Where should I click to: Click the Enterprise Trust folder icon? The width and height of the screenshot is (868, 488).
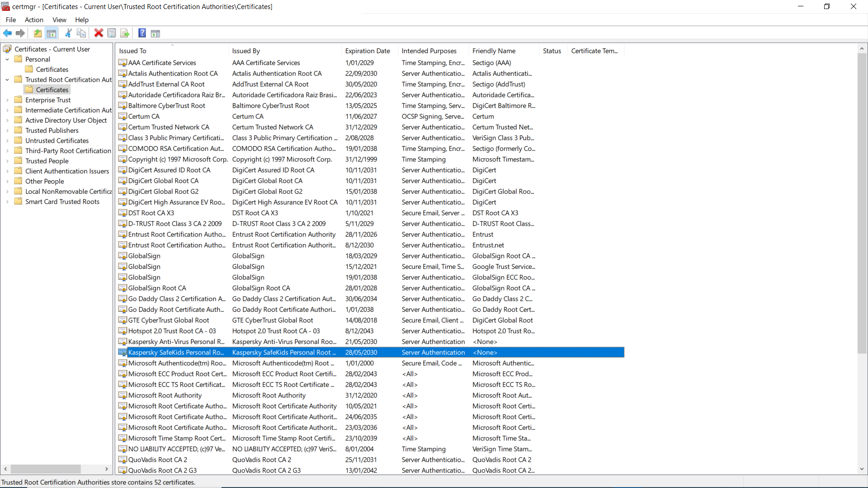18,100
